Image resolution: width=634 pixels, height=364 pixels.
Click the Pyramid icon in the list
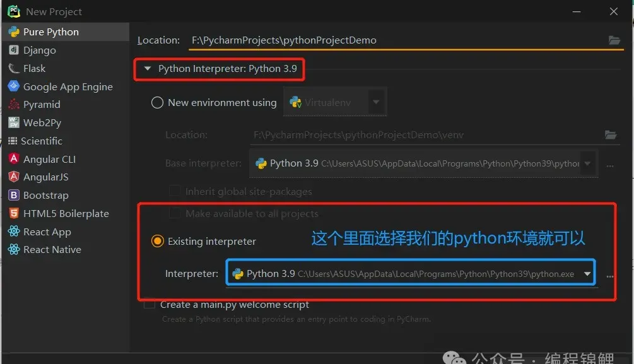(x=14, y=104)
